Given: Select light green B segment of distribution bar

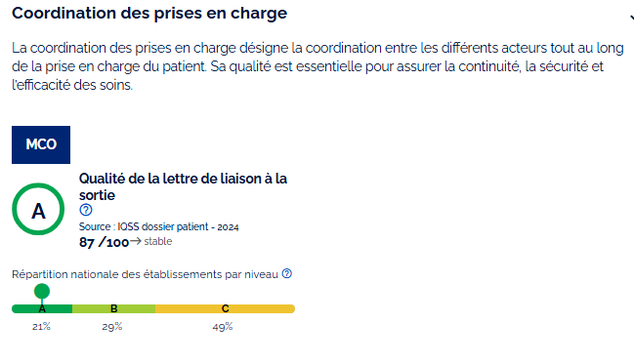Looking at the screenshot, I should point(113,308).
